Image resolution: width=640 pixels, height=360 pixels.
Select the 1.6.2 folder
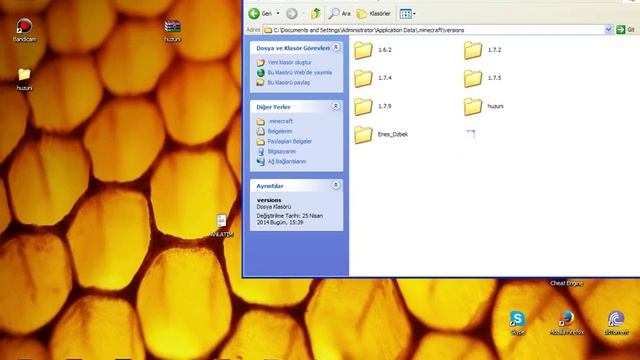(373, 50)
